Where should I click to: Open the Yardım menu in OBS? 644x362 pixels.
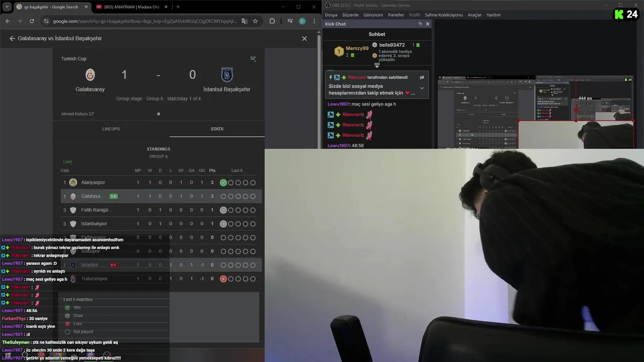click(494, 15)
